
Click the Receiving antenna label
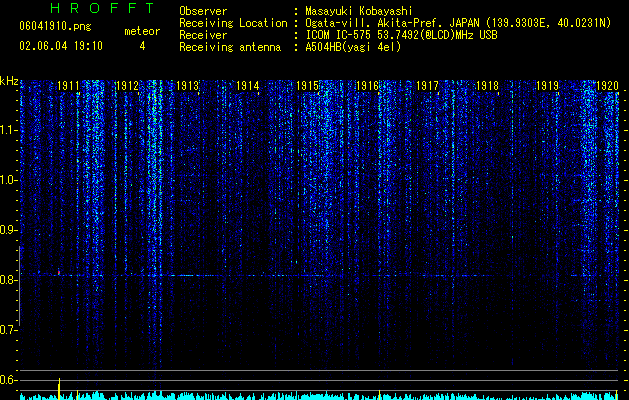(x=230, y=47)
